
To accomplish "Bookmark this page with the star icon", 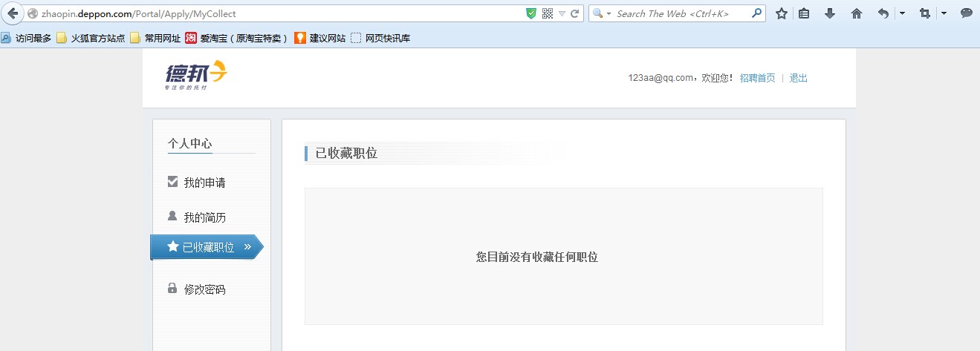I will click(781, 13).
